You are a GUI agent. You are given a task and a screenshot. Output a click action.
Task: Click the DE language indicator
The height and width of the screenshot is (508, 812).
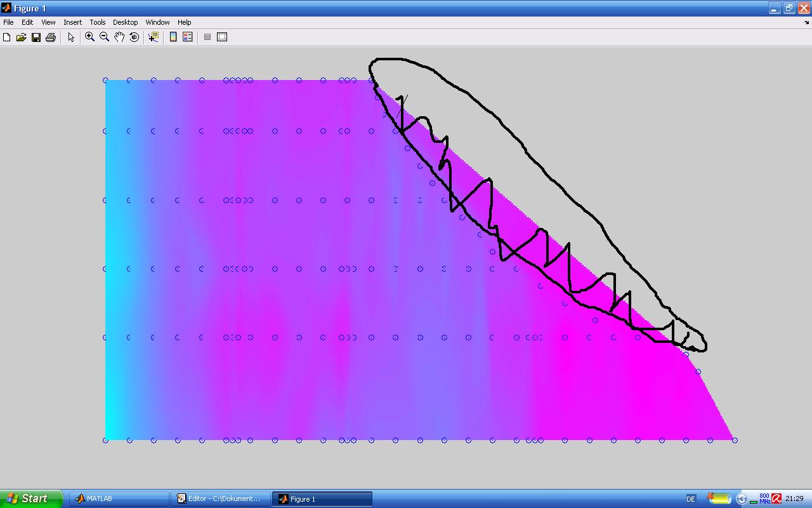click(x=691, y=499)
